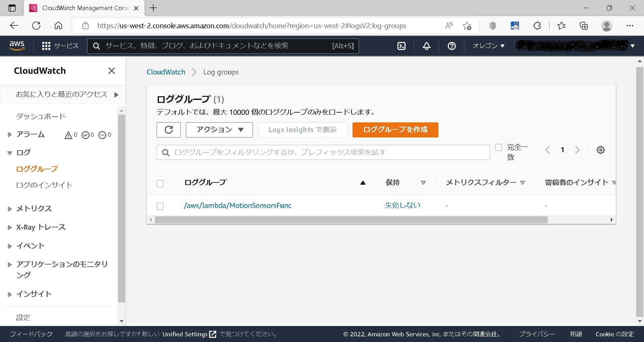Open the オレゴン region selector

[488, 46]
